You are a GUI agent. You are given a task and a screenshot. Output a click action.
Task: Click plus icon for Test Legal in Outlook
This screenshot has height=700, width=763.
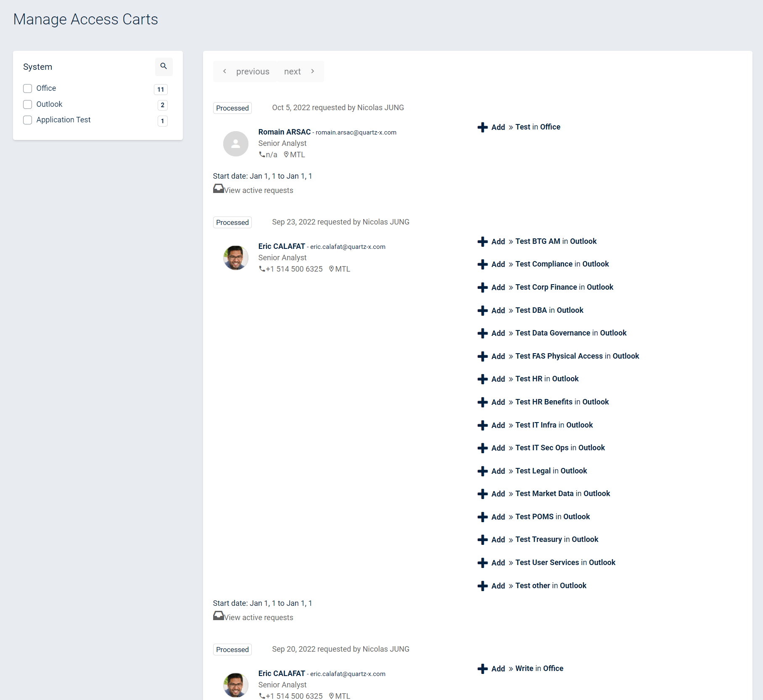(483, 471)
